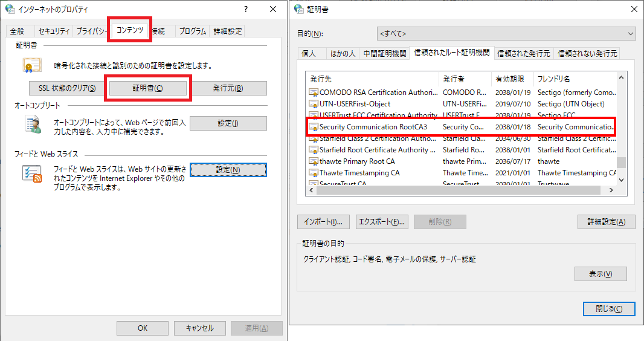Viewport: 644px width, 341px height.
Task: Click certificate icon for Thawte Timestamping CA
Action: (314, 173)
